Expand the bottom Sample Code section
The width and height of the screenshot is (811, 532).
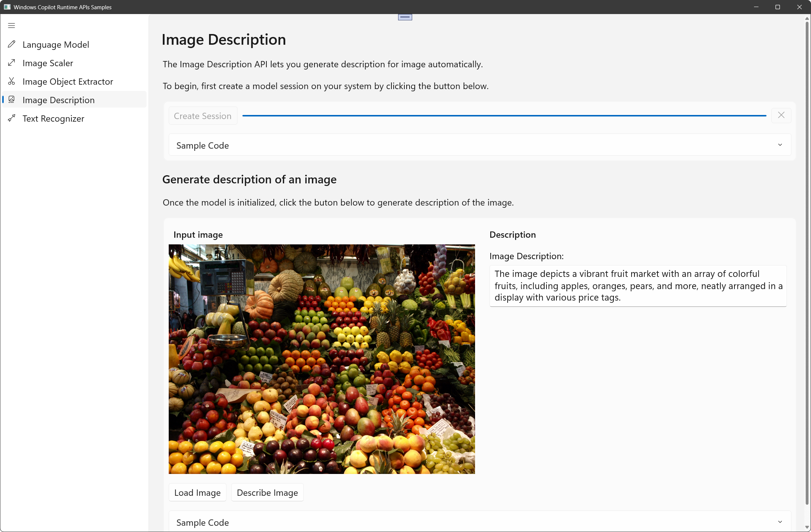click(479, 522)
